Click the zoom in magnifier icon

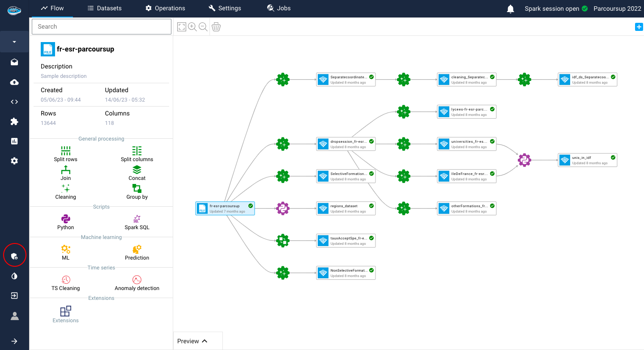point(192,27)
